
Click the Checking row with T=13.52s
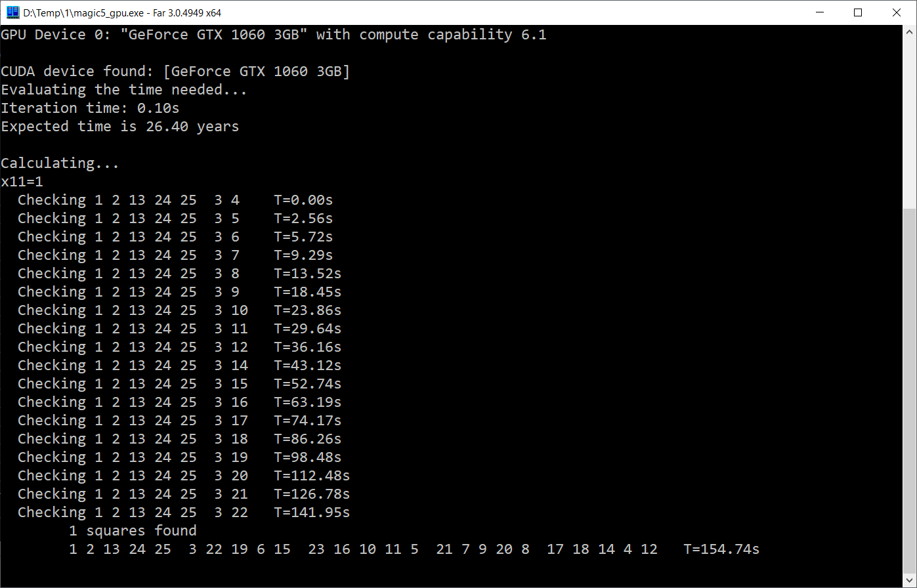click(x=180, y=274)
